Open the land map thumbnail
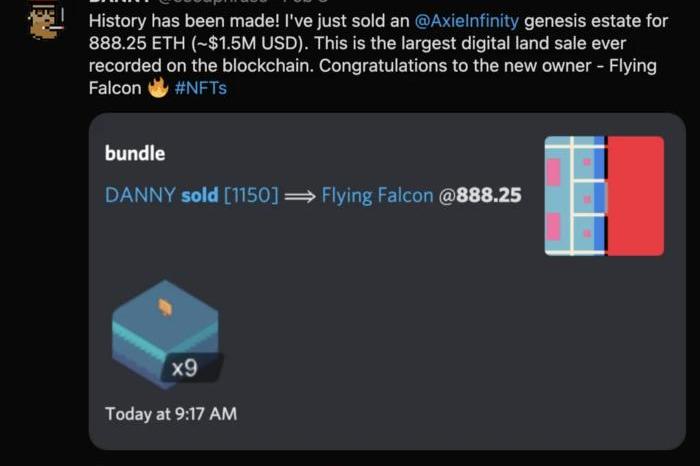Viewport: 700px width, 466px height. [603, 196]
